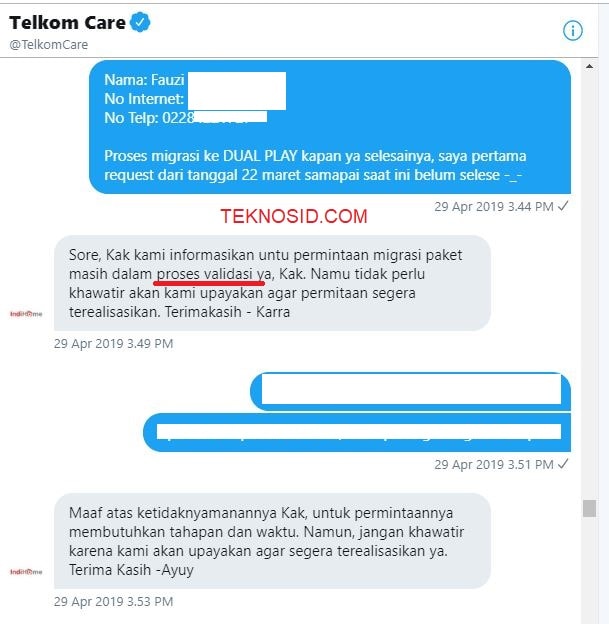Click the 29 Apr 2019 3.44 PM timestamp

494,207
